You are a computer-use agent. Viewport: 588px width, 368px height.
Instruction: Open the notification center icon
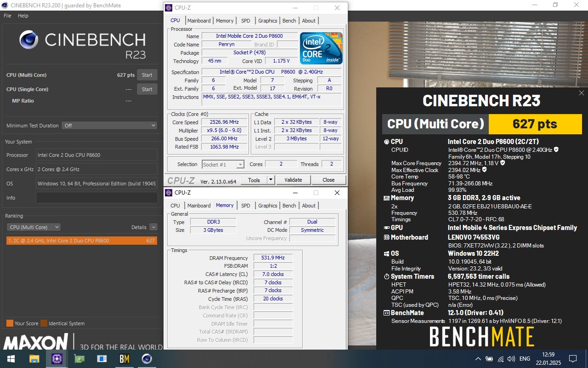coord(573,359)
